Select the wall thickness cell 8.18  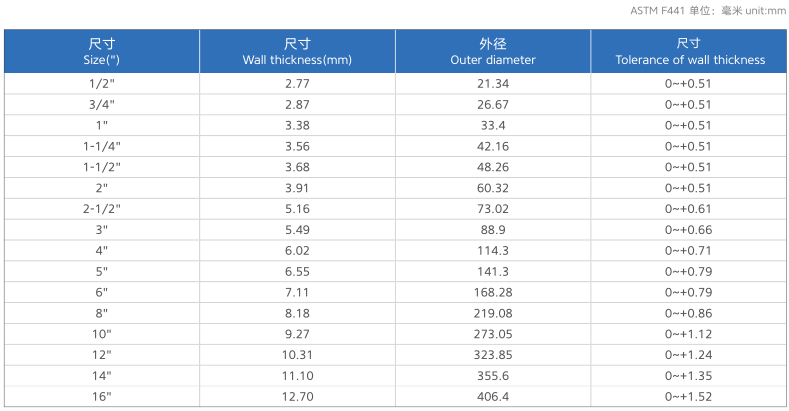(x=297, y=313)
